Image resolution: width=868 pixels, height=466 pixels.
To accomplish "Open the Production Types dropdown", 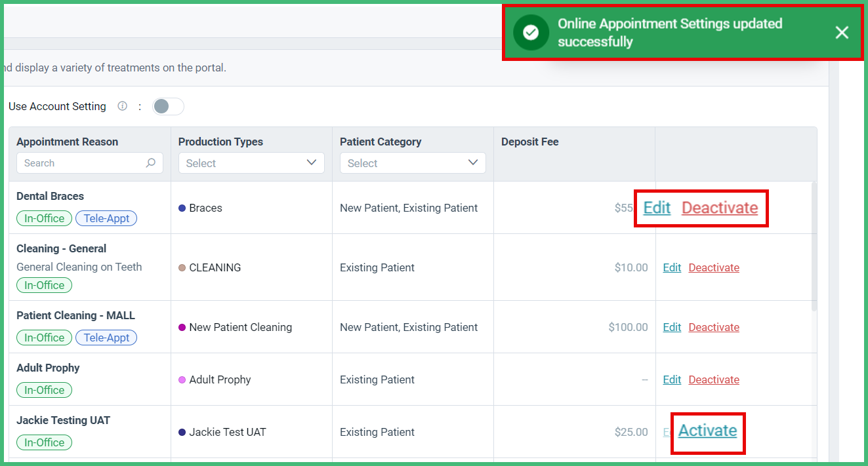I will 251,163.
